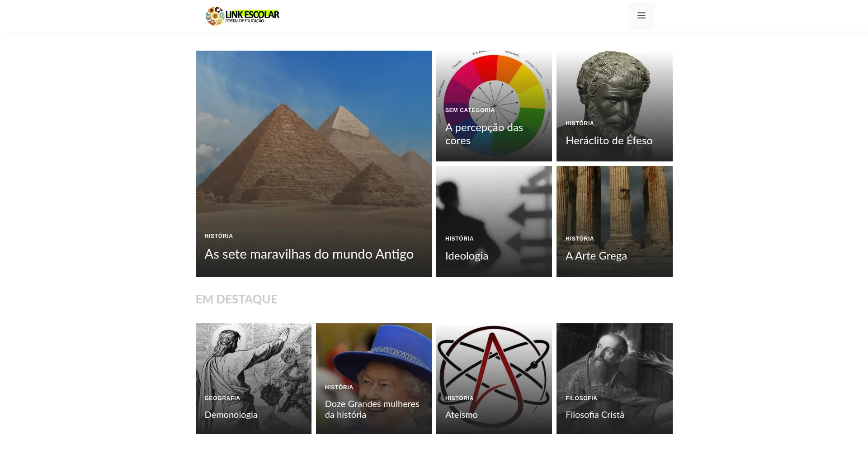868x449 pixels.
Task: Open "As sete maravilhas do mundo Antigo" title
Action: (x=309, y=254)
